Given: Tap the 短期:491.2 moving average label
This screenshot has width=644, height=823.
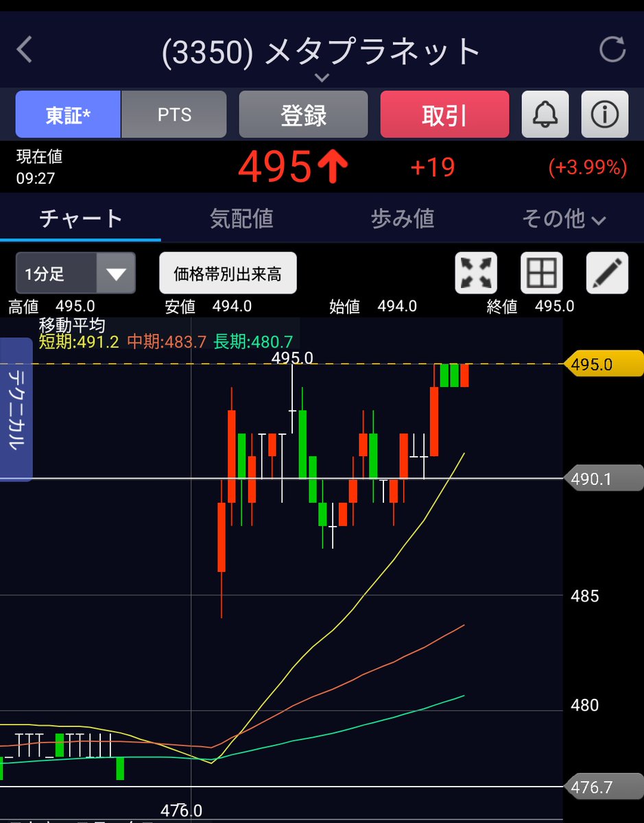Looking at the screenshot, I should click(79, 341).
